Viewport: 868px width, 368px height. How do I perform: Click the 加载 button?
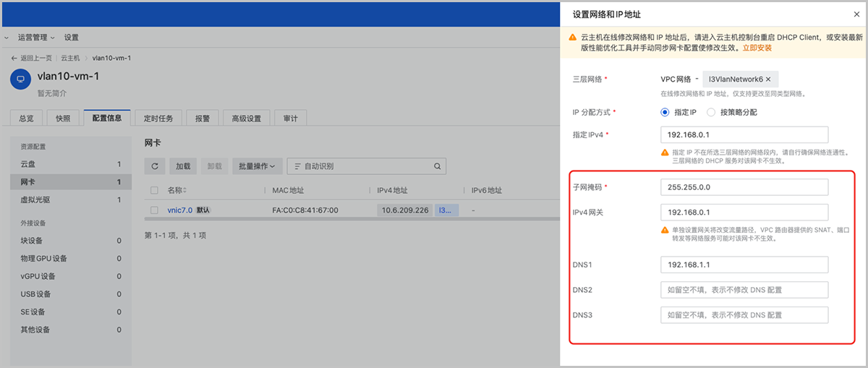(183, 166)
